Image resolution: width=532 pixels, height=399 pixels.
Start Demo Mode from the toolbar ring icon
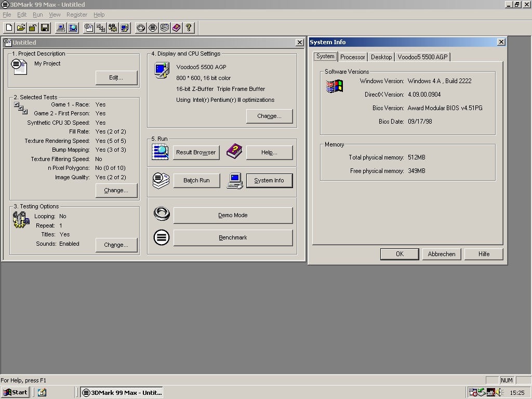coord(141,28)
